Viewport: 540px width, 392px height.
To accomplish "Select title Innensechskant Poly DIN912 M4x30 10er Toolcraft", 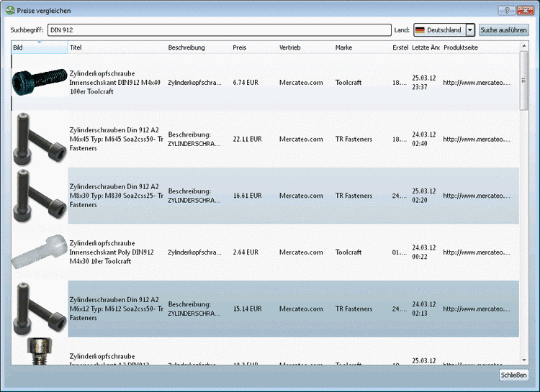I will (112, 252).
